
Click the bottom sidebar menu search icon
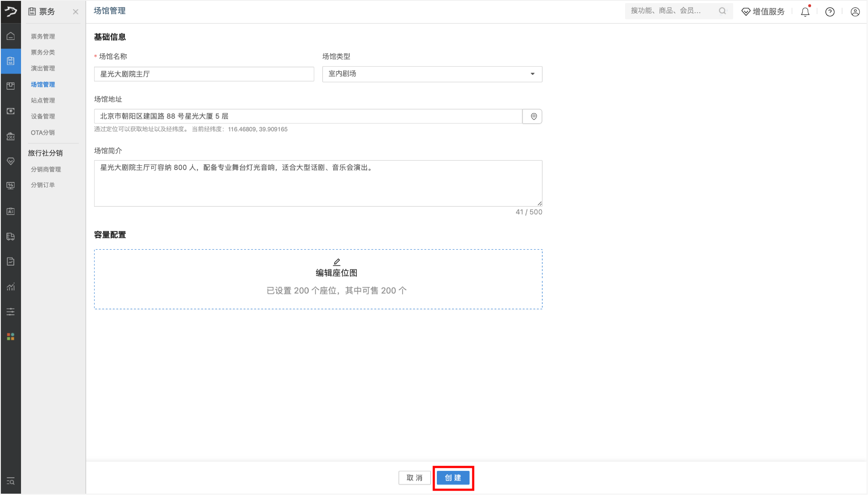(11, 481)
